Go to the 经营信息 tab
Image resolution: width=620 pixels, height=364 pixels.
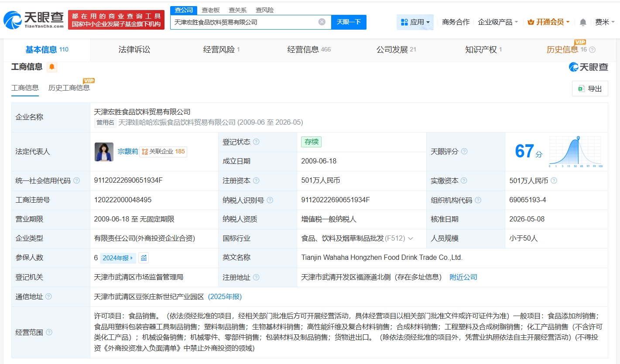click(309, 50)
